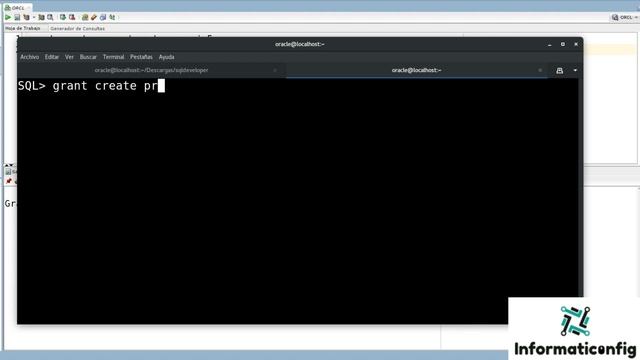Open the Terminal menu in the terminal window

coord(113,57)
